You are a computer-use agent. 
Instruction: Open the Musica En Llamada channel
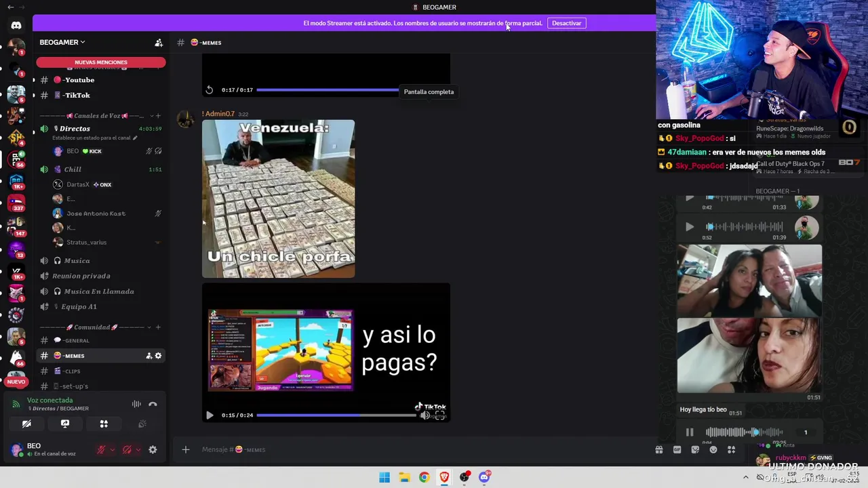click(x=100, y=291)
